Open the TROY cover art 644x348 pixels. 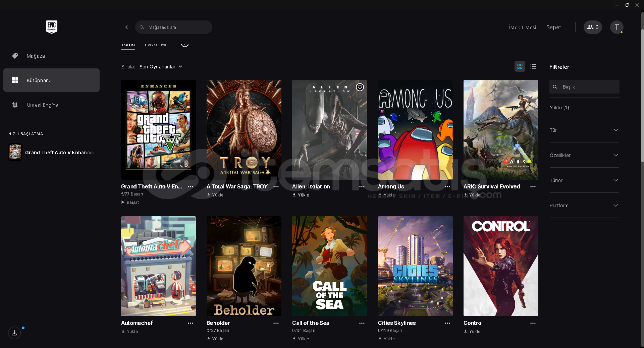pos(244,130)
